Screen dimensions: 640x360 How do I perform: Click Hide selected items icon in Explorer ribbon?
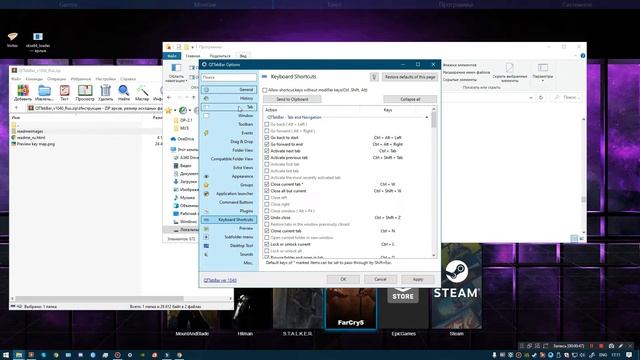tap(509, 67)
